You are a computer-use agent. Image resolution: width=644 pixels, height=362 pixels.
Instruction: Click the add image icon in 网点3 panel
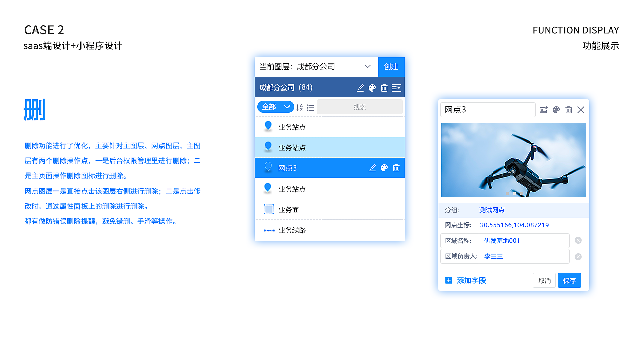pos(543,109)
